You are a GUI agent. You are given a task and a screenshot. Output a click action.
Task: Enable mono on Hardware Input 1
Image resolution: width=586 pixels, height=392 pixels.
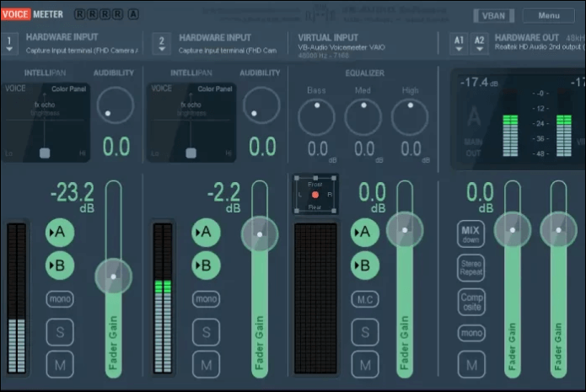(60, 299)
